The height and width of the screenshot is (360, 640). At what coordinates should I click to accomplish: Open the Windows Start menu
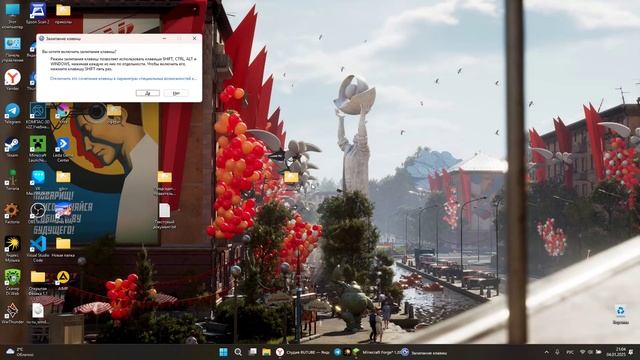223,352
